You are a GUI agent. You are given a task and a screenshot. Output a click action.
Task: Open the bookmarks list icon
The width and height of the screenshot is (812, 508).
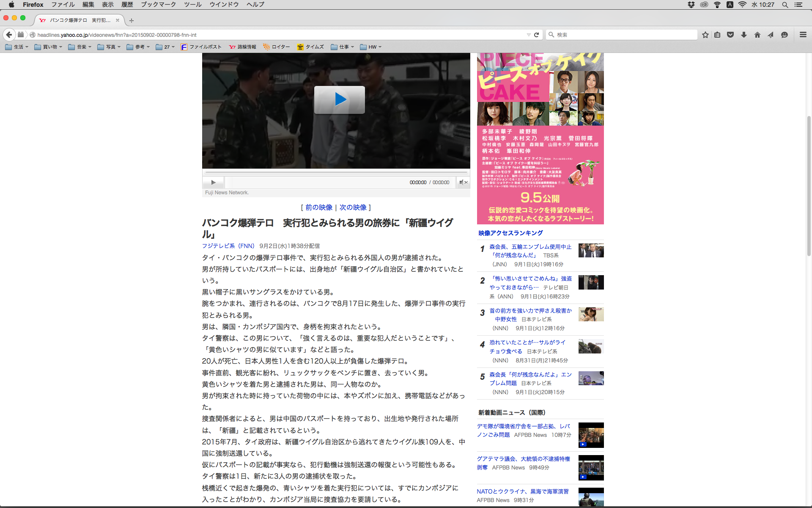pos(717,35)
